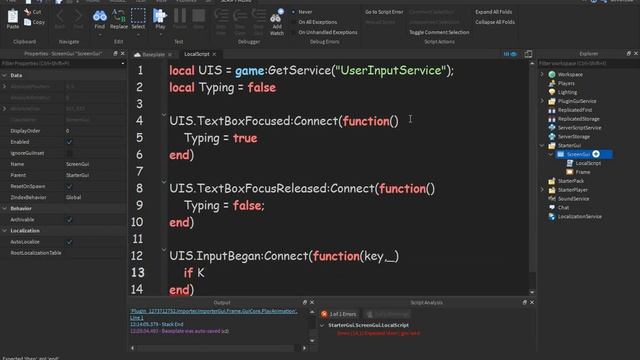Expand the PluginGuiService tree node
Image resolution: width=640 pixels, height=360 pixels.
coord(542,101)
